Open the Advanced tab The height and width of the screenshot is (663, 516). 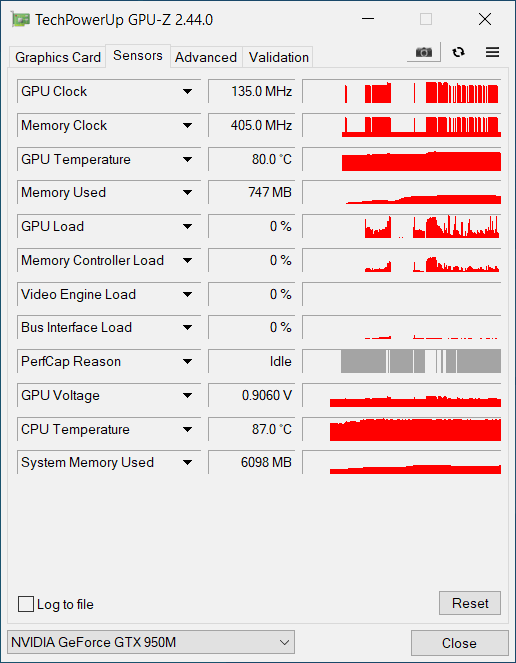pyautogui.click(x=206, y=57)
